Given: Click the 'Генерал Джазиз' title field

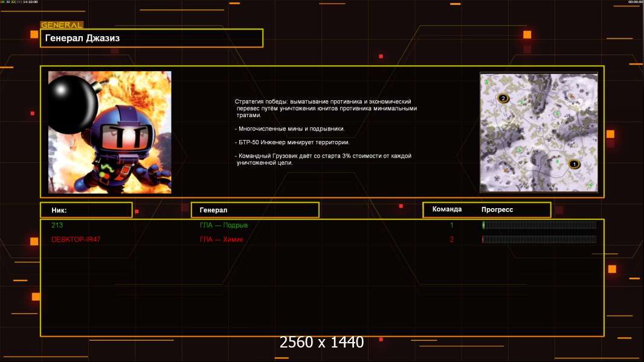Looking at the screenshot, I should click(x=152, y=38).
